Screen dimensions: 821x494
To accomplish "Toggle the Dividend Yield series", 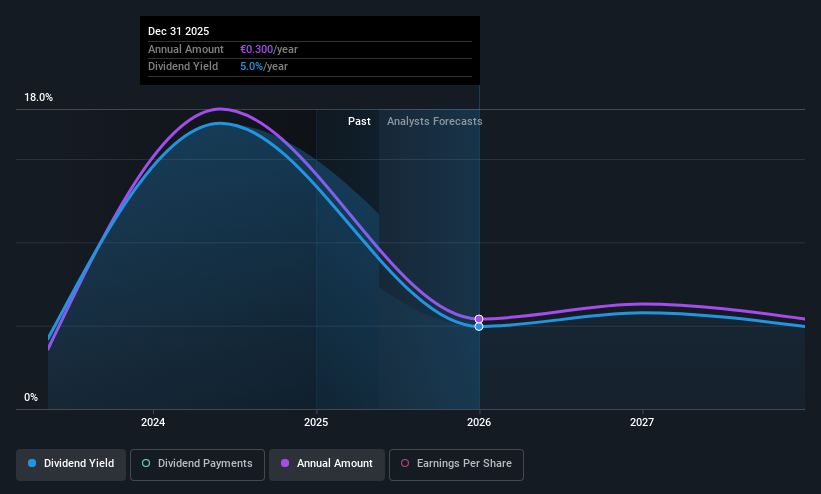I will pyautogui.click(x=71, y=465).
